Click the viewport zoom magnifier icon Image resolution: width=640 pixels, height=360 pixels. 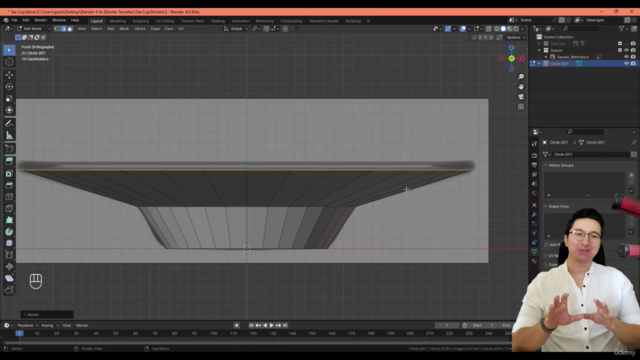click(x=521, y=77)
